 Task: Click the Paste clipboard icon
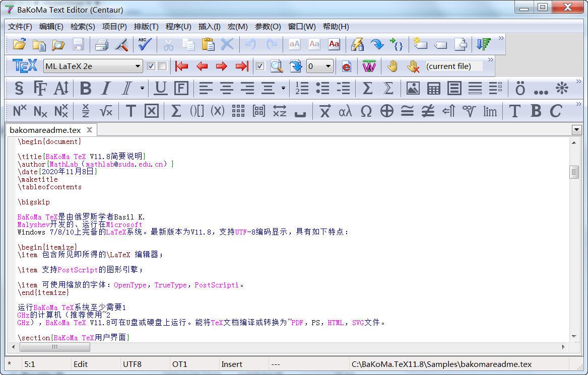pyautogui.click(x=208, y=45)
